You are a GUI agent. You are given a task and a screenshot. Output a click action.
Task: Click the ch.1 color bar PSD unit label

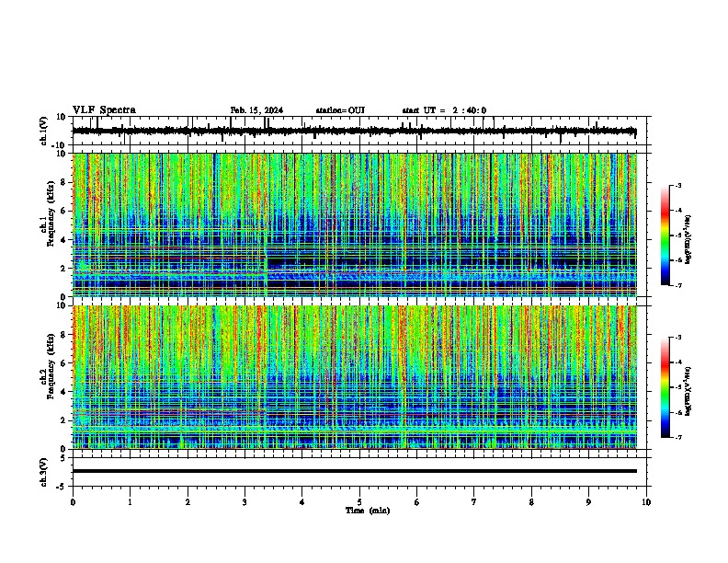pos(688,239)
